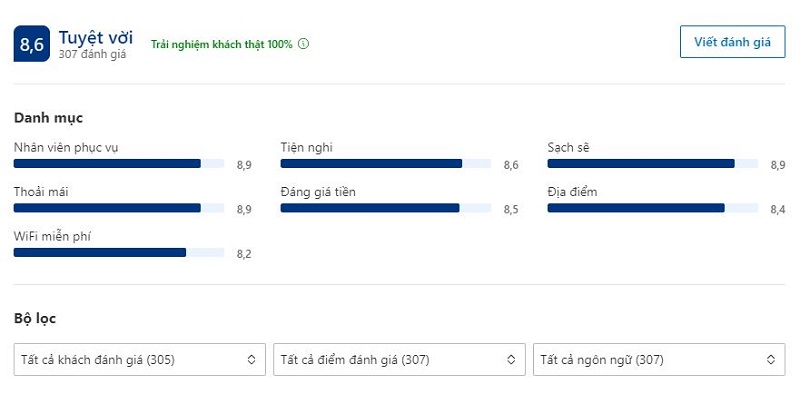The height and width of the screenshot is (394, 800).
Task: Click the 'Tuyệt vời' rating heading
Action: tap(95, 37)
